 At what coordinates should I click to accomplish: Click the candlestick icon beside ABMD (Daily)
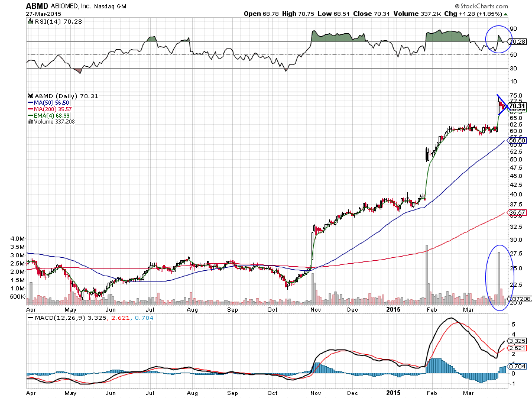click(x=30, y=96)
